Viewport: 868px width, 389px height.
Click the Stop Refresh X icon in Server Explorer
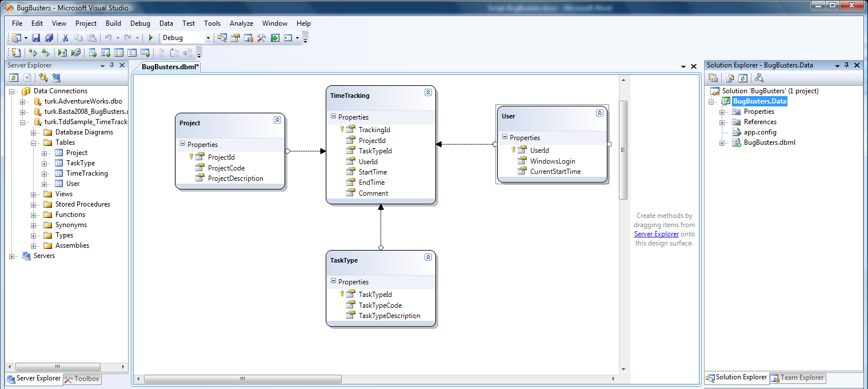pyautogui.click(x=27, y=78)
